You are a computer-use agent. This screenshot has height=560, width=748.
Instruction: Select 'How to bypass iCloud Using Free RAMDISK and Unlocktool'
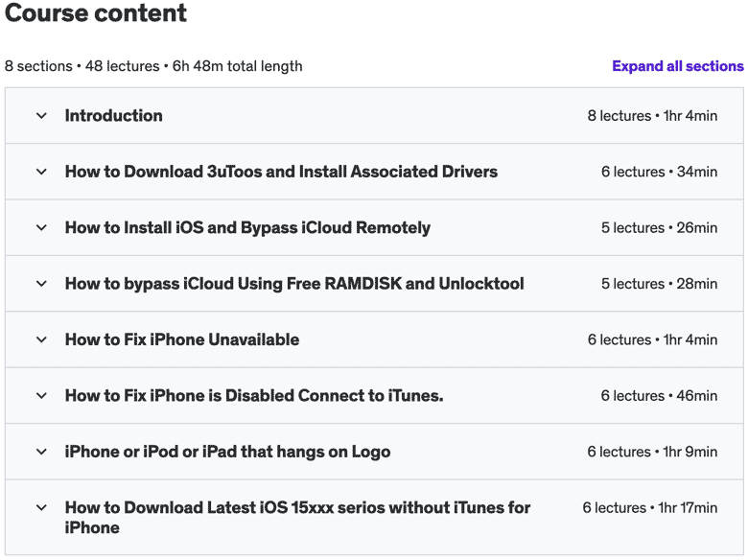coord(294,284)
